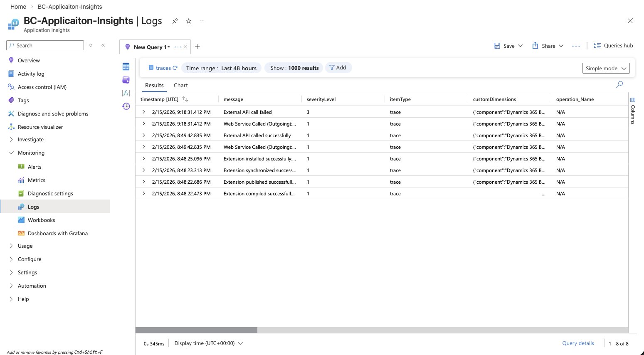Open the Simple mode dropdown

[x=606, y=68]
